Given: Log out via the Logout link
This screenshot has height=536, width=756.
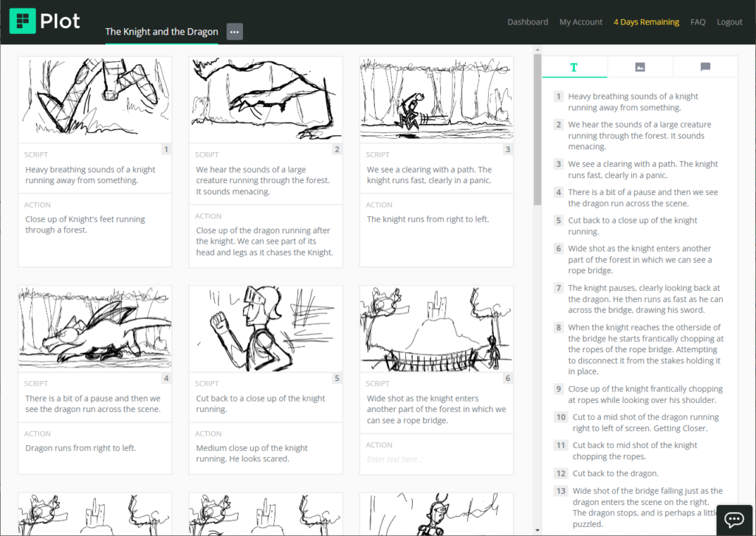Looking at the screenshot, I should click(x=729, y=21).
